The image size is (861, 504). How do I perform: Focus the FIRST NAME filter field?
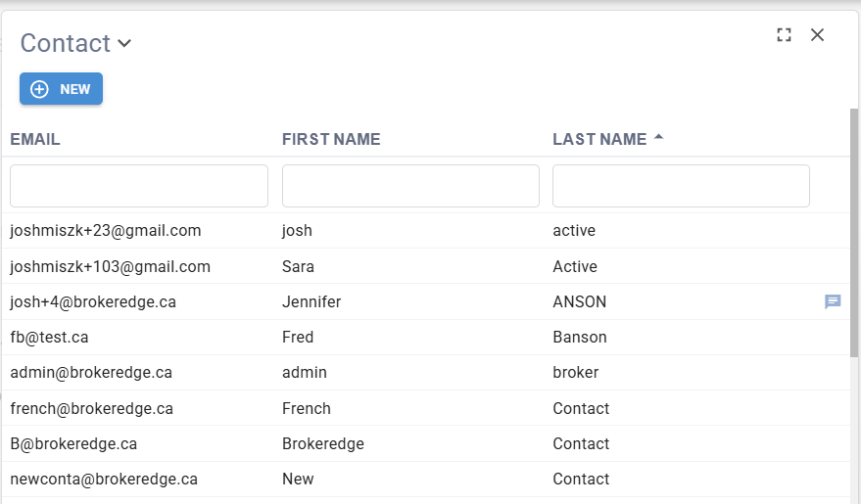pos(410,186)
